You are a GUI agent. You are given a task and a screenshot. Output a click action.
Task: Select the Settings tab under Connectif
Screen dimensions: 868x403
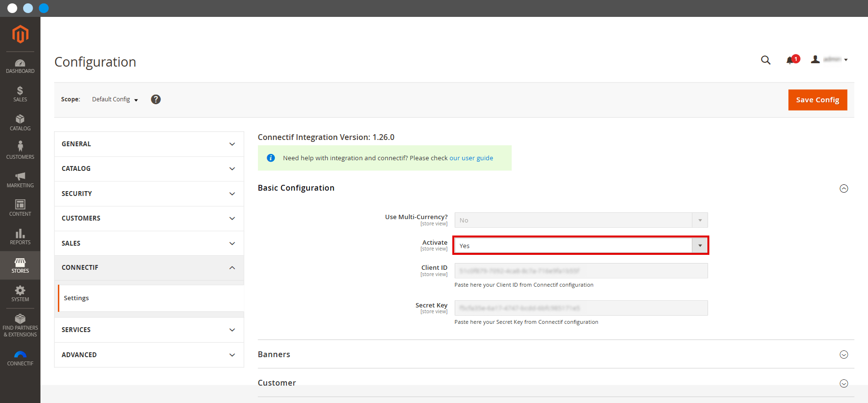[151, 298]
